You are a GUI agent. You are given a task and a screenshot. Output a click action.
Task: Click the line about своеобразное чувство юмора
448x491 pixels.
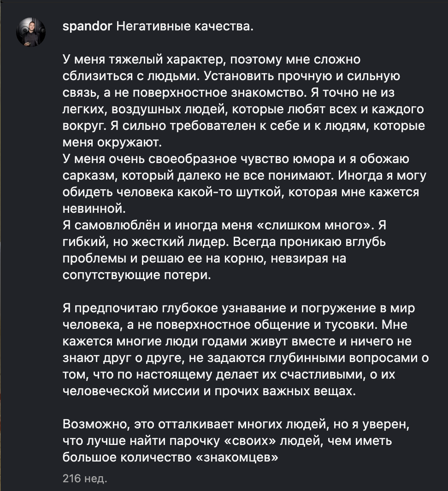point(236,159)
